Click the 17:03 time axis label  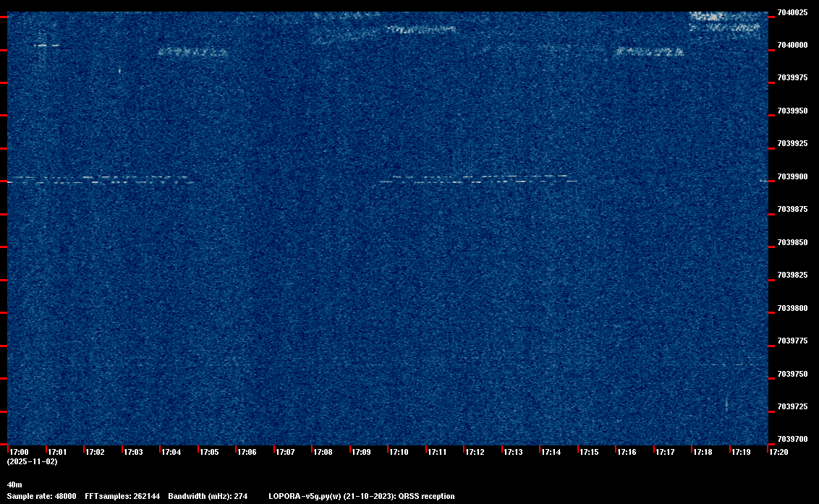coord(133,452)
